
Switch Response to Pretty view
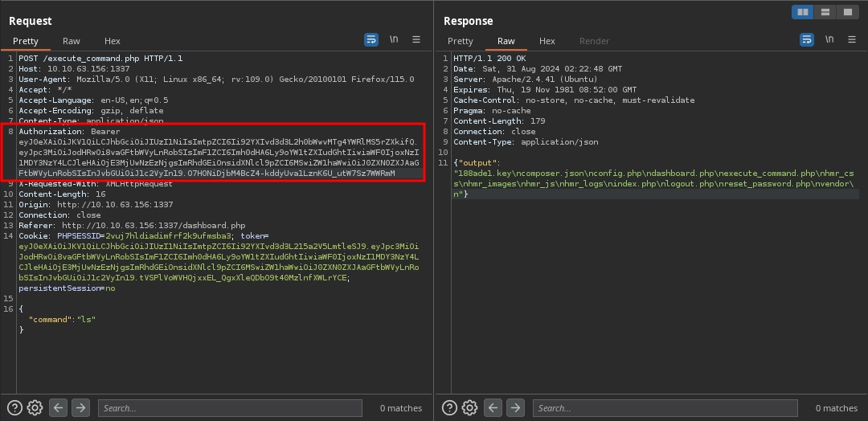click(x=461, y=41)
